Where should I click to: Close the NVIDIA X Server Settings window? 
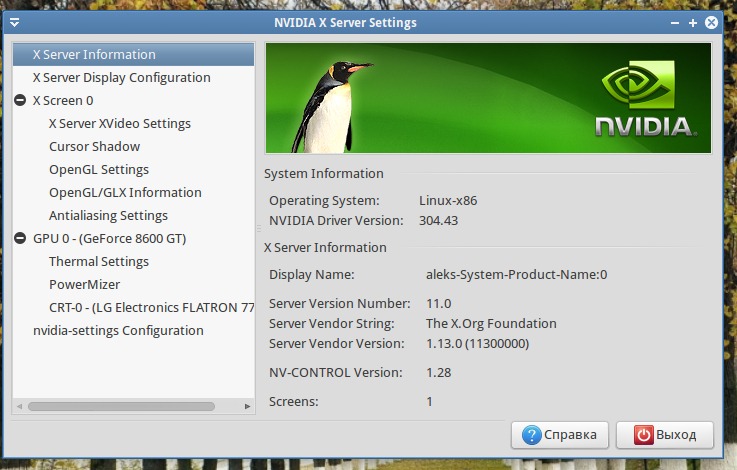point(712,23)
